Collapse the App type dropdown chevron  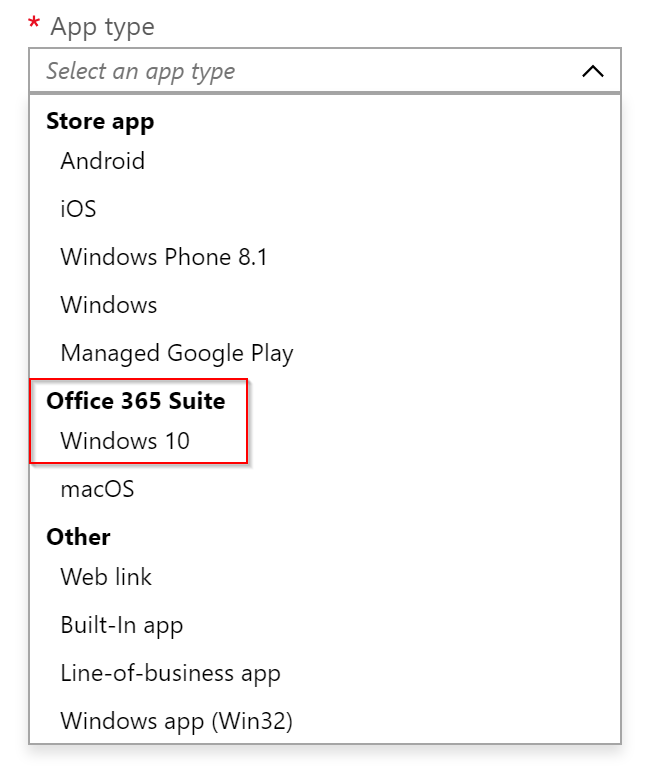pyautogui.click(x=593, y=71)
